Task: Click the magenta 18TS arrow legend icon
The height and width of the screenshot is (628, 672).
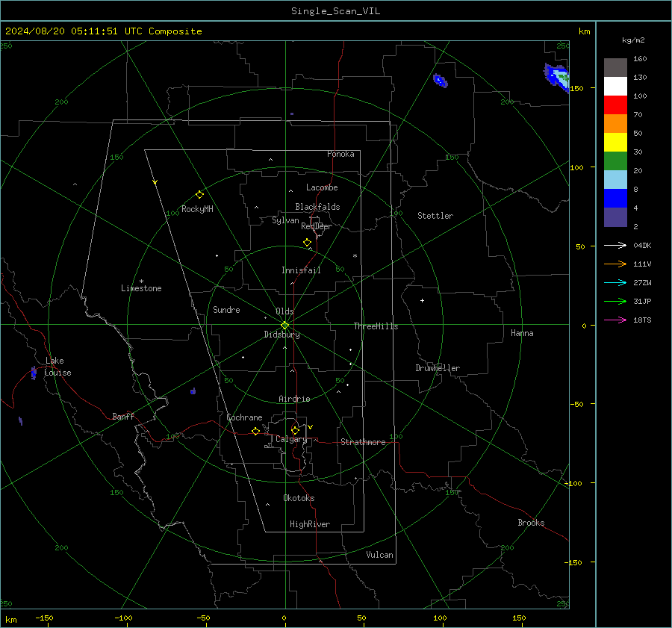Action: click(x=615, y=320)
